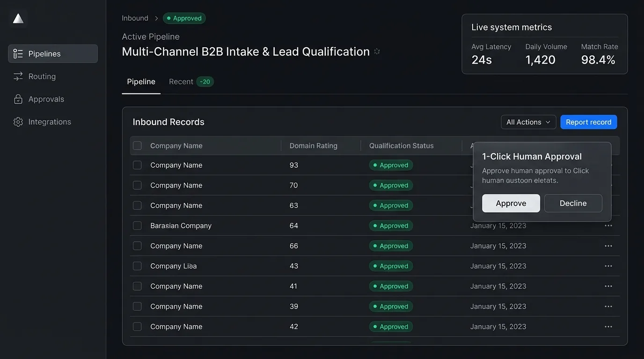Check the box for the rating 93 row

137,165
